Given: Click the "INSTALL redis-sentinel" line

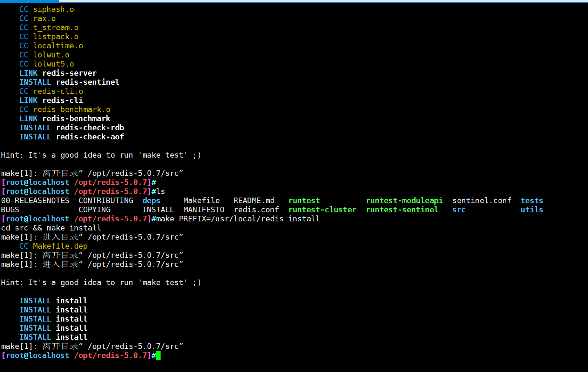Looking at the screenshot, I should pos(69,82).
